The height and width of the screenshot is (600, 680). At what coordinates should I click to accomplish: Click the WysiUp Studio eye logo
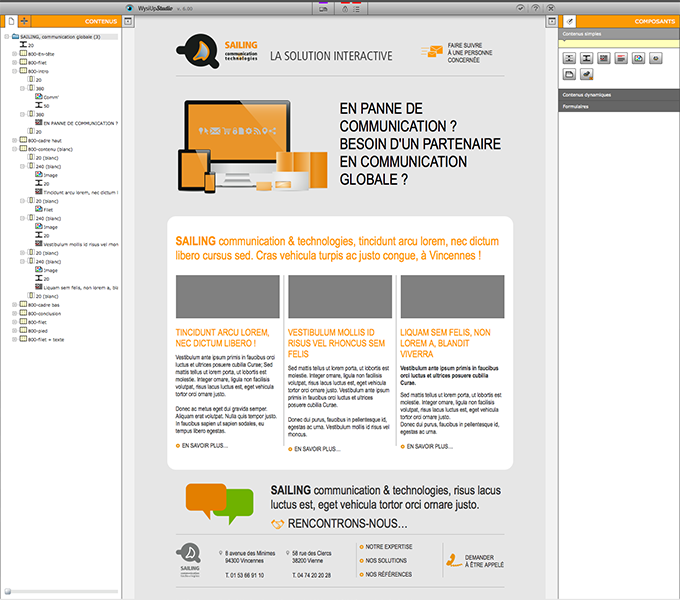(129, 8)
